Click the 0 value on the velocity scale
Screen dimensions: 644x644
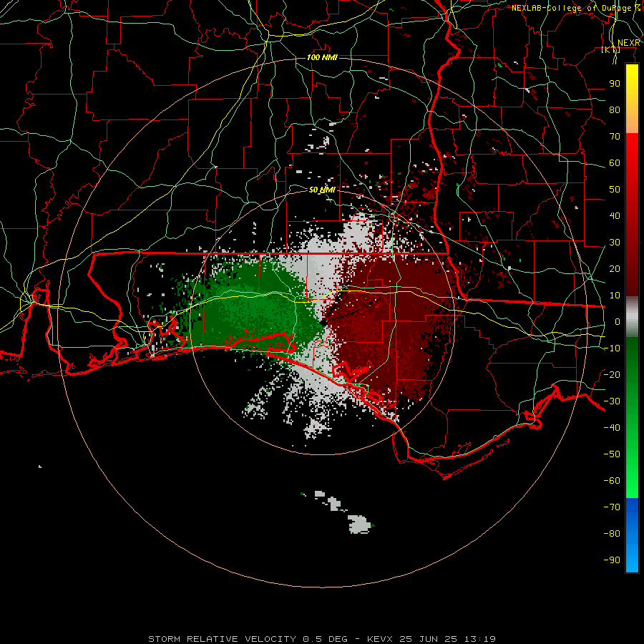coord(618,322)
